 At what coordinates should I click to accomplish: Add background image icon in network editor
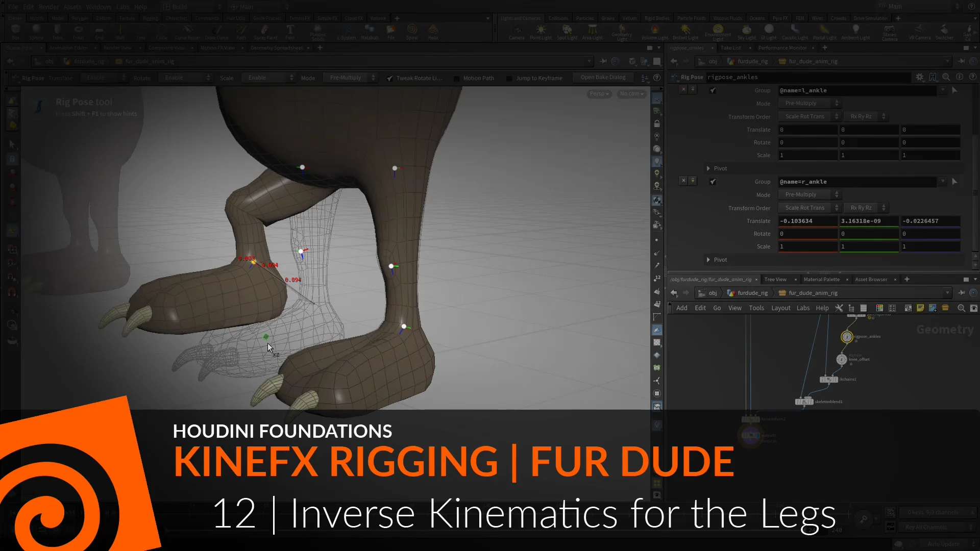[x=933, y=308]
